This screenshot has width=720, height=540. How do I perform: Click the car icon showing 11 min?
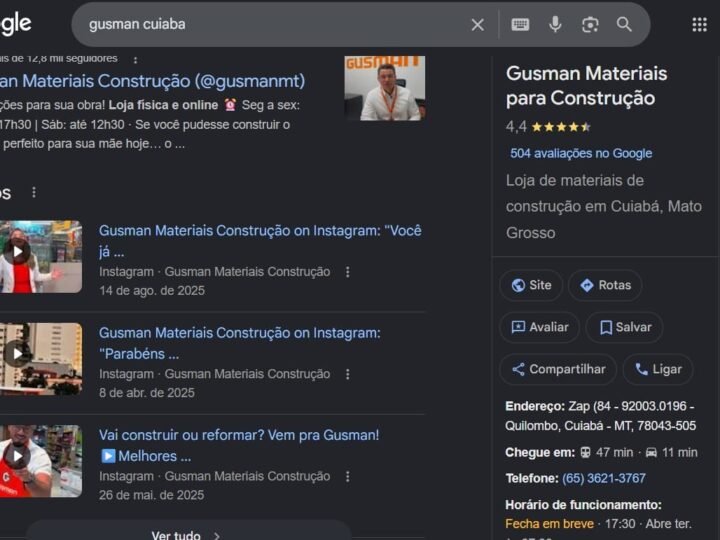(x=651, y=453)
